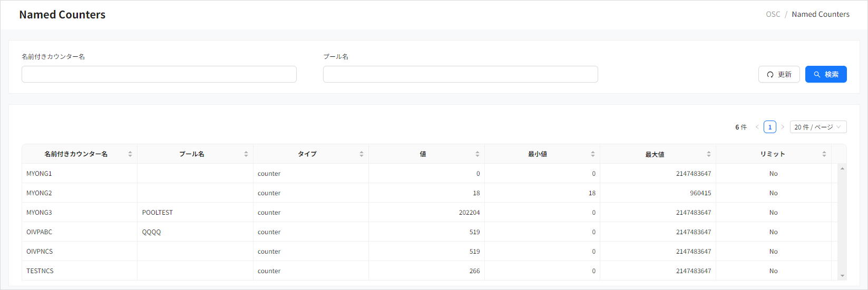The height and width of the screenshot is (290, 868).
Task: Focus the 名前付きカウンター名 input field
Action: tap(159, 74)
